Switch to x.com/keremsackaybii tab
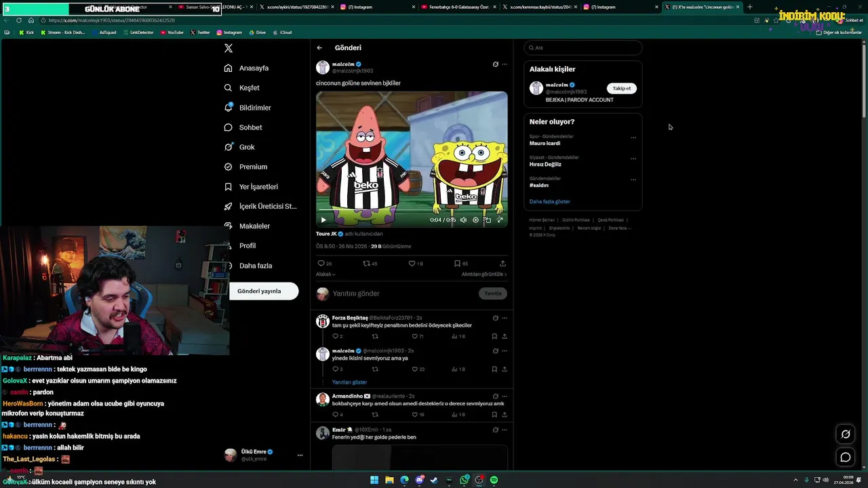Viewport: 868px width, 488px height. (x=540, y=7)
